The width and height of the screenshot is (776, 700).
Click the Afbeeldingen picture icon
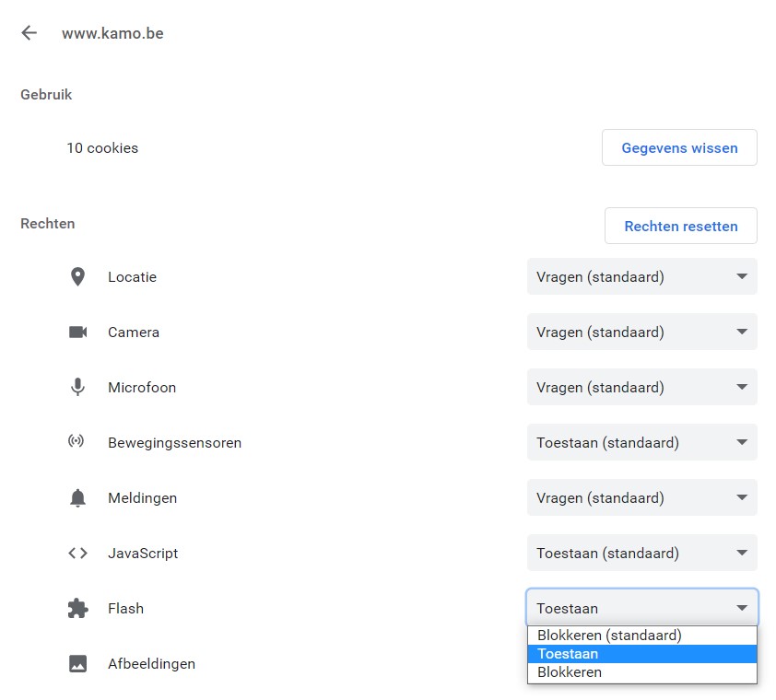77,664
